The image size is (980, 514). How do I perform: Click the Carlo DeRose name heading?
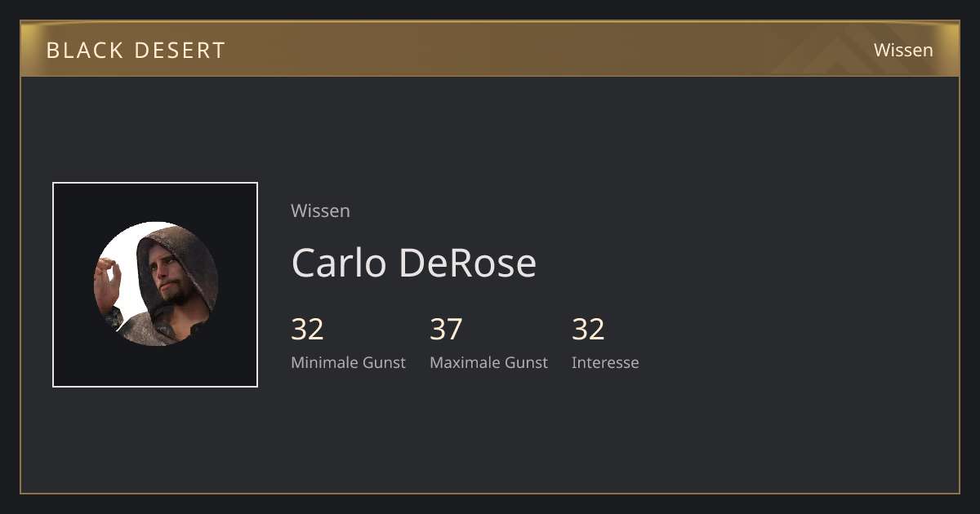(413, 263)
